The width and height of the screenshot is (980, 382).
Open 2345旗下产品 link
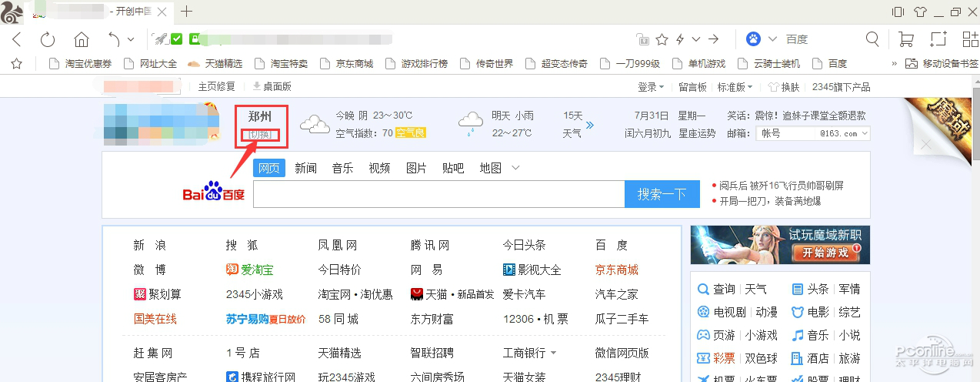(841, 87)
